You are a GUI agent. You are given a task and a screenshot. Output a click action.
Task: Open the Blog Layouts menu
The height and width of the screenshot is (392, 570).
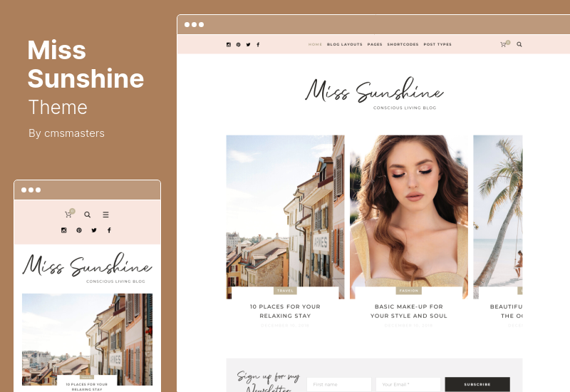click(345, 44)
